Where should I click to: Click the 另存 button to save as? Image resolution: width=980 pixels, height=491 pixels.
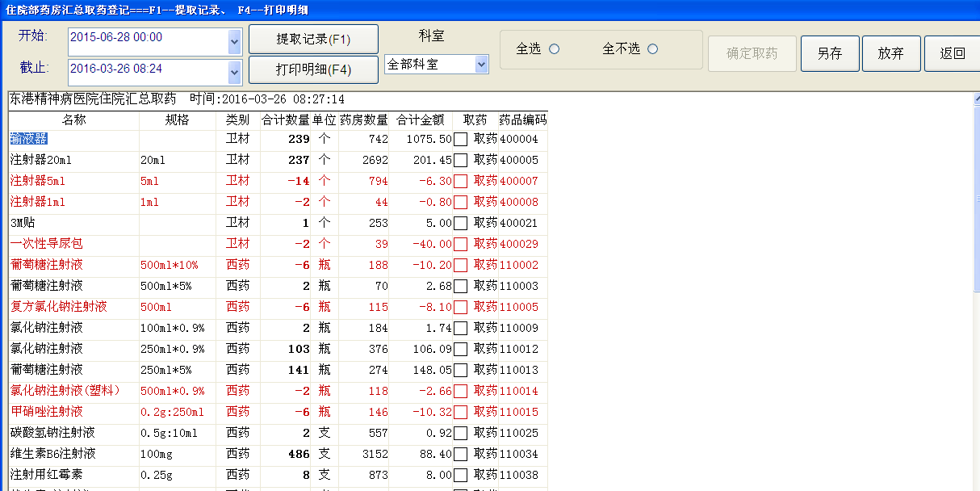829,54
